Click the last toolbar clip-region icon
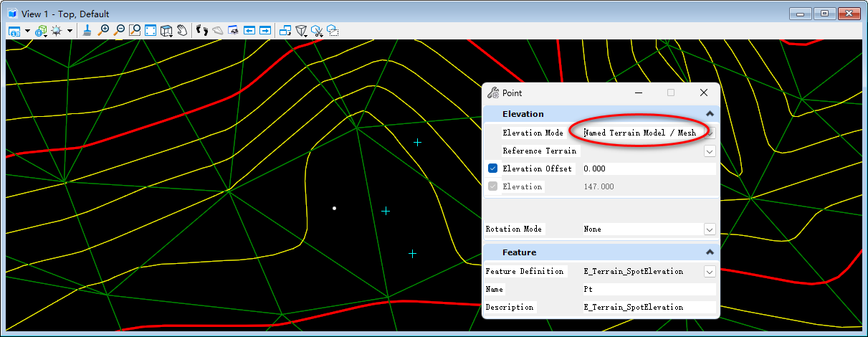The image size is (868, 337). point(333,31)
